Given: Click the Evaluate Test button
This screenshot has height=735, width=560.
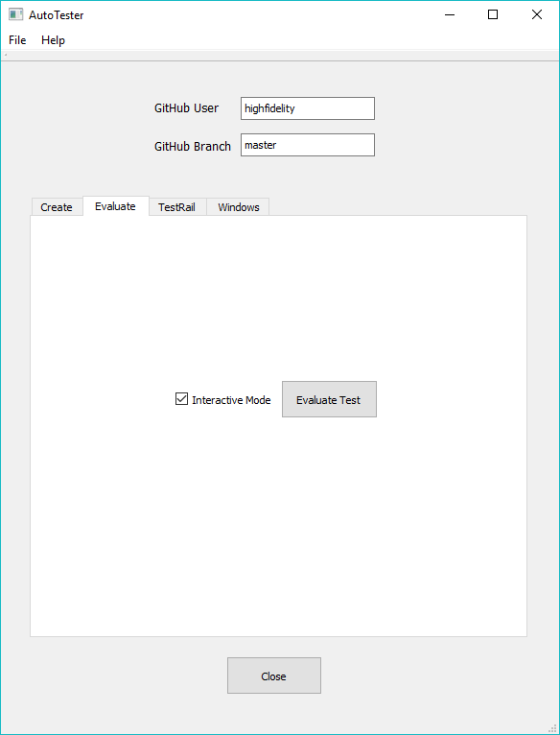Looking at the screenshot, I should coord(329,399).
